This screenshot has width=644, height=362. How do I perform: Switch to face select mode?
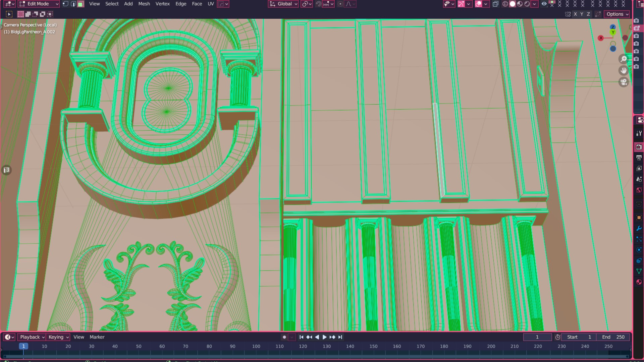click(x=80, y=4)
